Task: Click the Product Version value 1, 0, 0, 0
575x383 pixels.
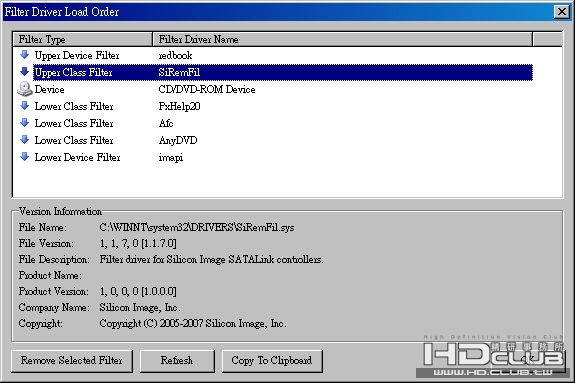Action: point(138,292)
